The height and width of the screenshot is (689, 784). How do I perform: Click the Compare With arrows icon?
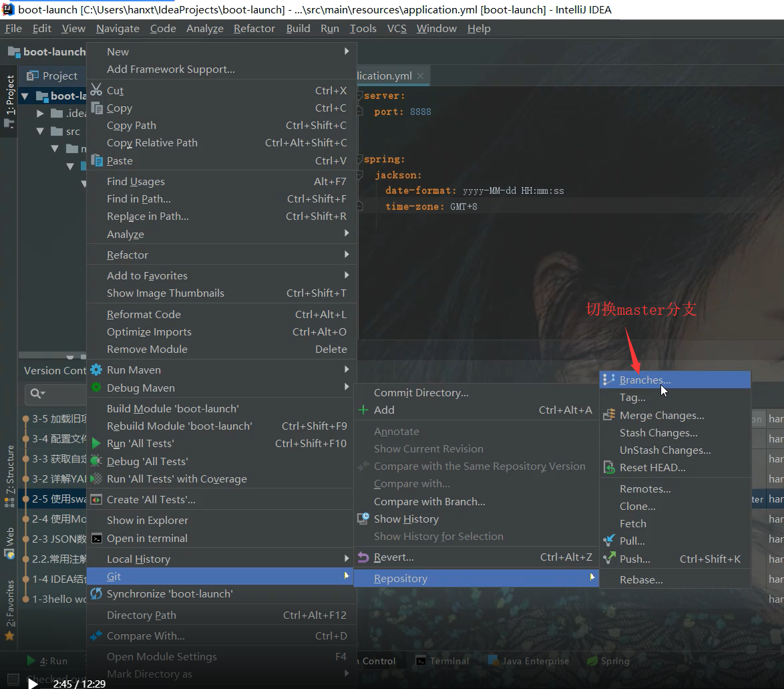pyautogui.click(x=96, y=636)
